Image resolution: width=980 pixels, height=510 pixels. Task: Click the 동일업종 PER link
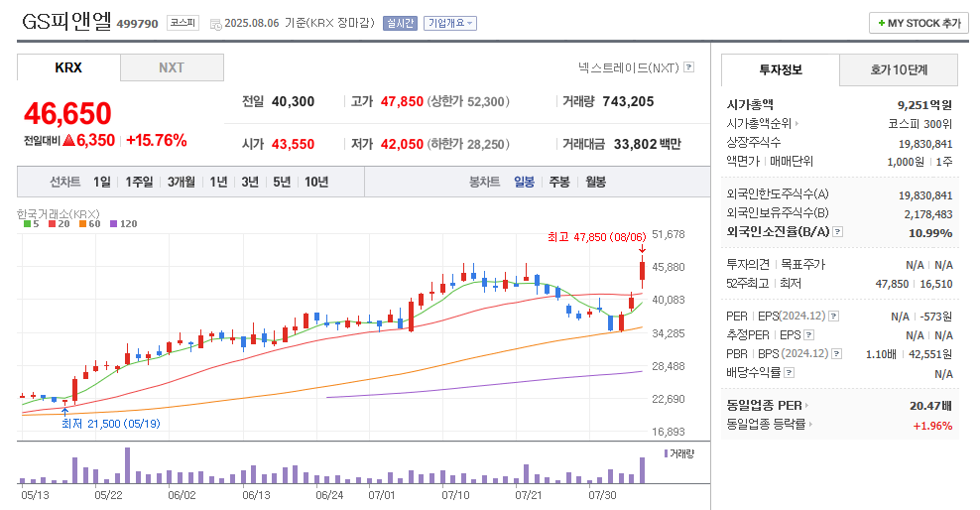(x=764, y=406)
